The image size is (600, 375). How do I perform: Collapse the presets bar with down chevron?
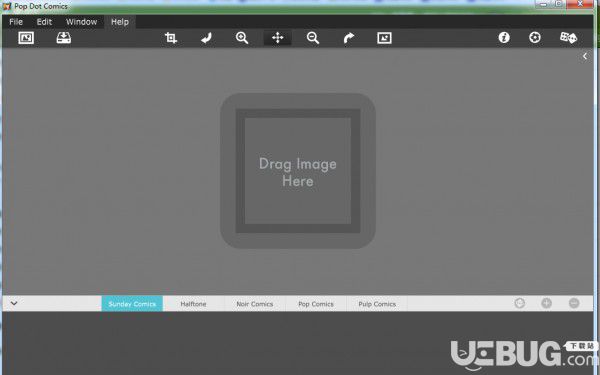click(x=14, y=303)
